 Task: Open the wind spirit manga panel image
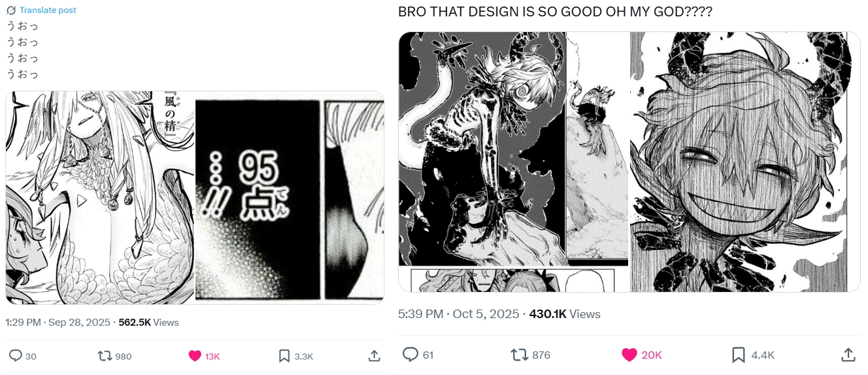[100, 198]
